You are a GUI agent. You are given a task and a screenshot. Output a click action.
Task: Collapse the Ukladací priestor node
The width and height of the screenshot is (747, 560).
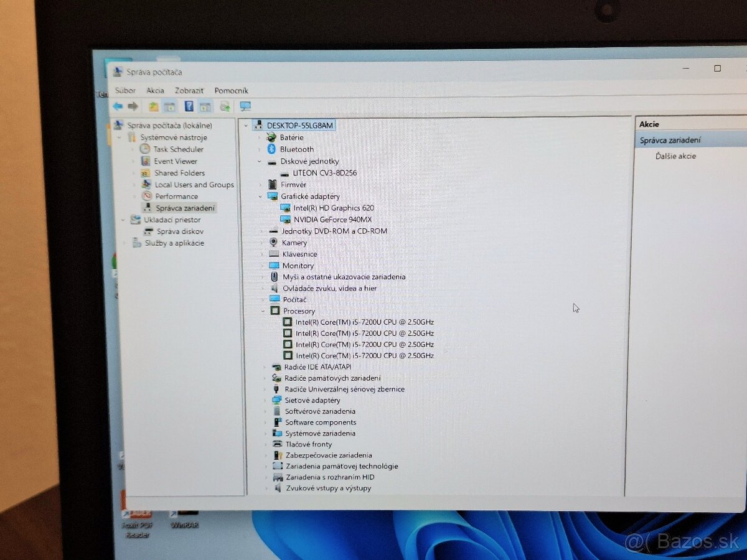[122, 220]
